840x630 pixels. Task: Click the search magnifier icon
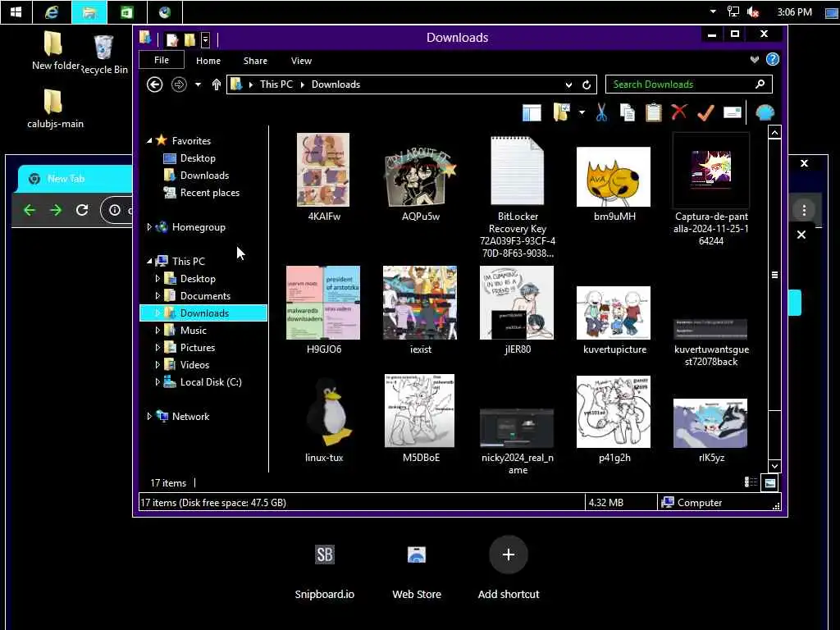pyautogui.click(x=760, y=84)
